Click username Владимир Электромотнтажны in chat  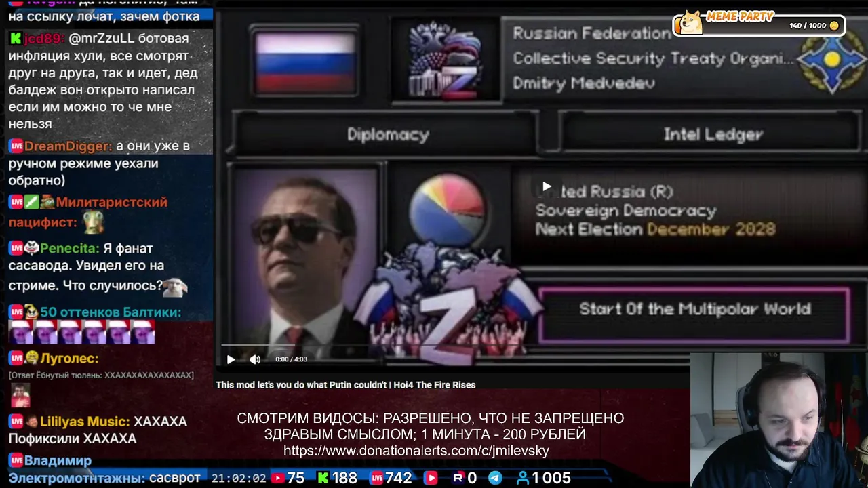coord(76,469)
